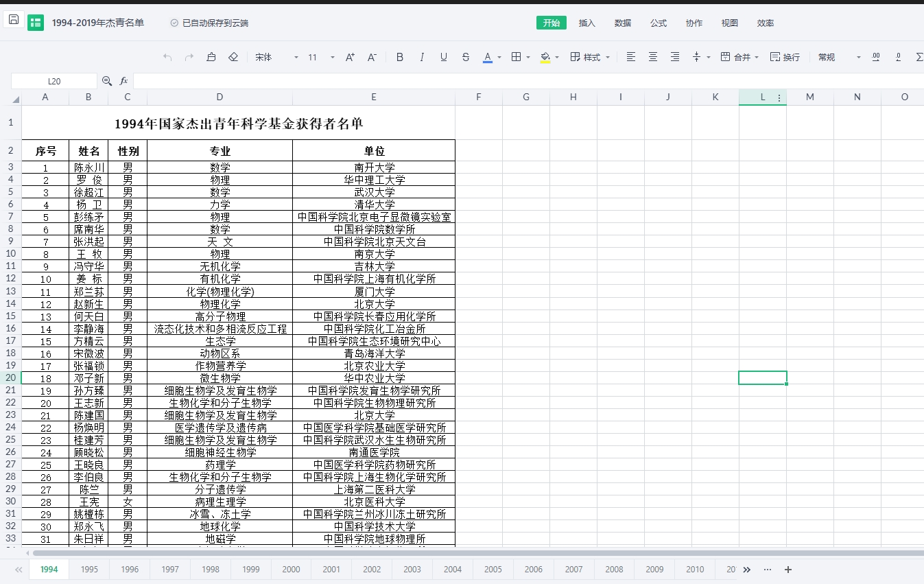Image resolution: width=924 pixels, height=584 pixels.
Task: Open the 常规 number format dropdown
Action: [839, 57]
